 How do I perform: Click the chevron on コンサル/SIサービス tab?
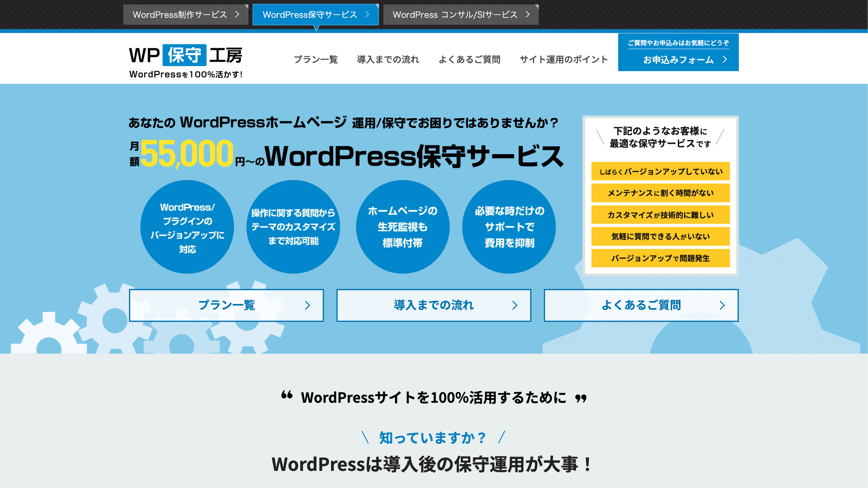528,15
